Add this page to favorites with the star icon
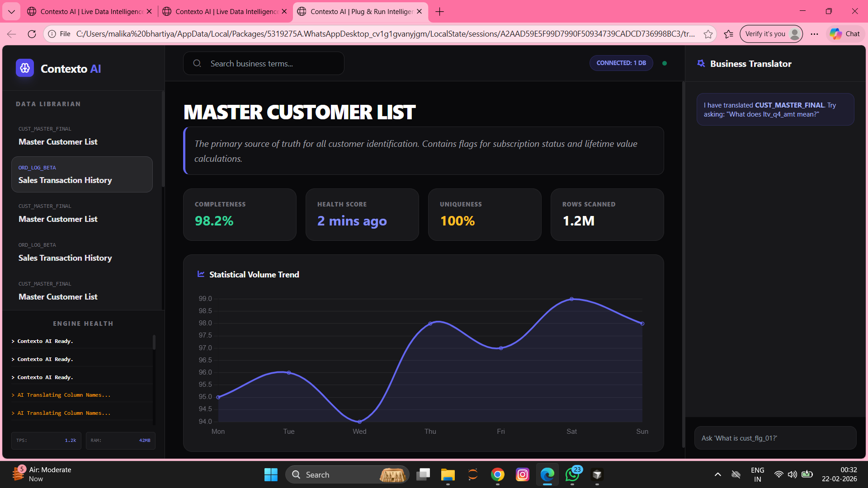The height and width of the screenshot is (488, 868). click(x=708, y=34)
